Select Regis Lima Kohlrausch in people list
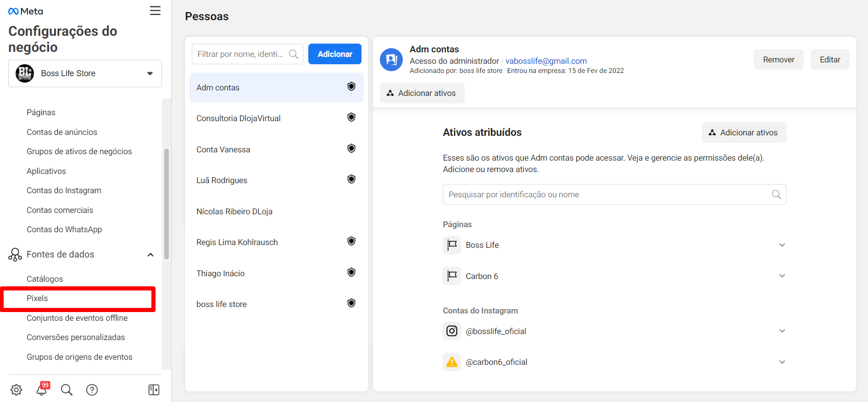 (277, 242)
